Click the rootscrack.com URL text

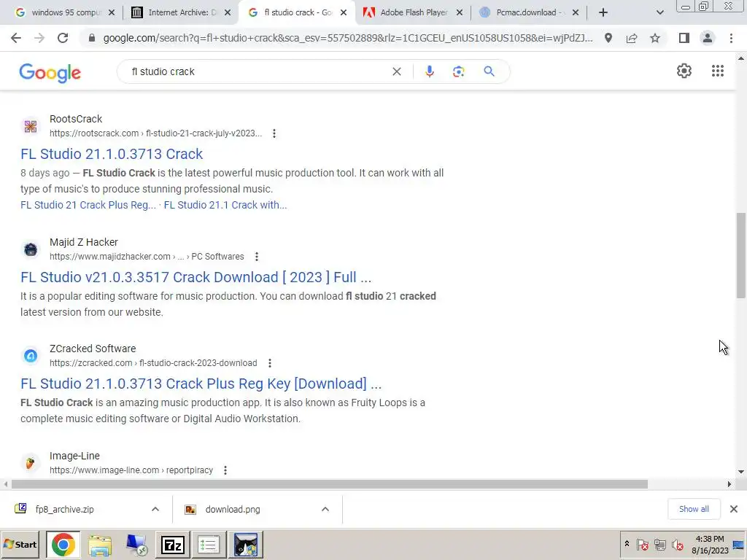click(x=156, y=133)
